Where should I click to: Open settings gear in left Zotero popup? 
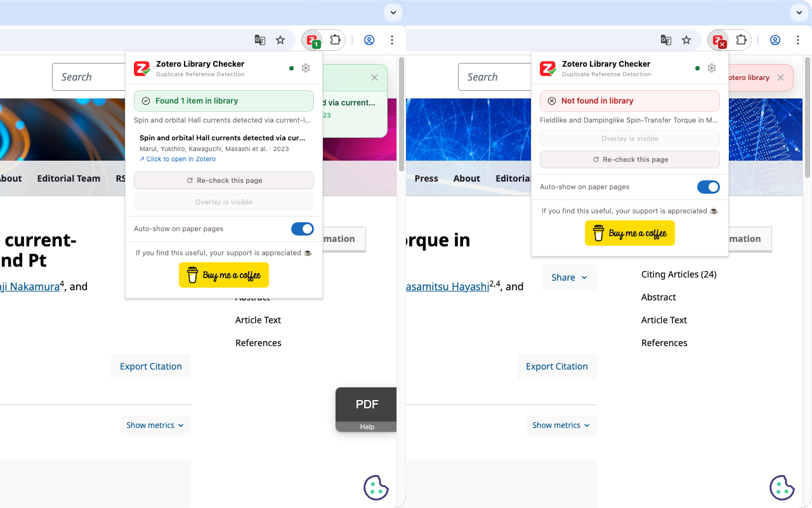[306, 68]
